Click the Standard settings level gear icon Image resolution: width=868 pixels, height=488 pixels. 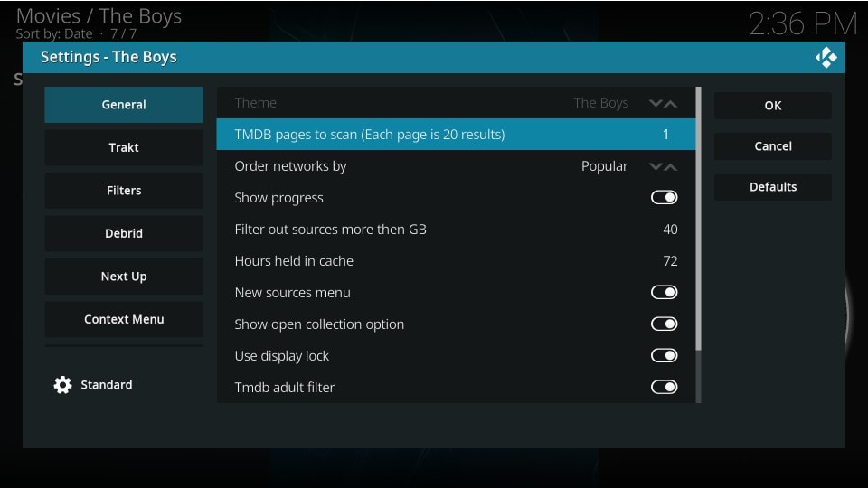pos(62,385)
